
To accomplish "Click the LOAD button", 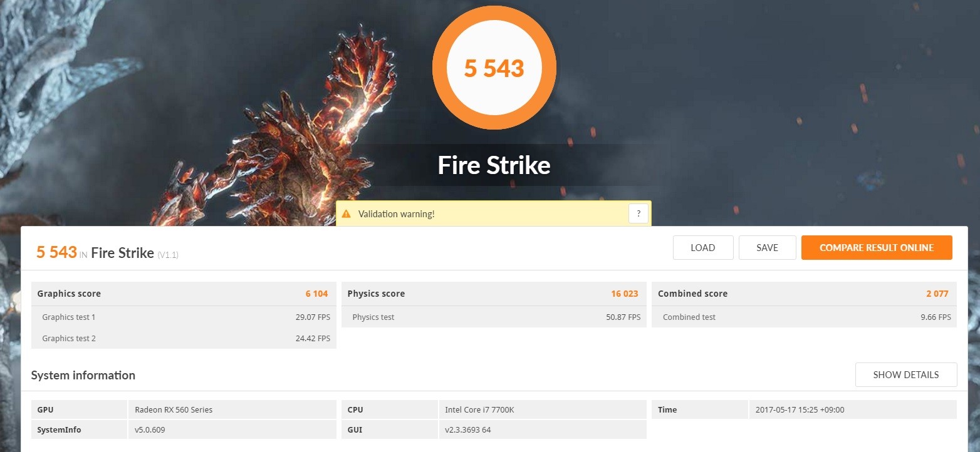I will coord(703,248).
